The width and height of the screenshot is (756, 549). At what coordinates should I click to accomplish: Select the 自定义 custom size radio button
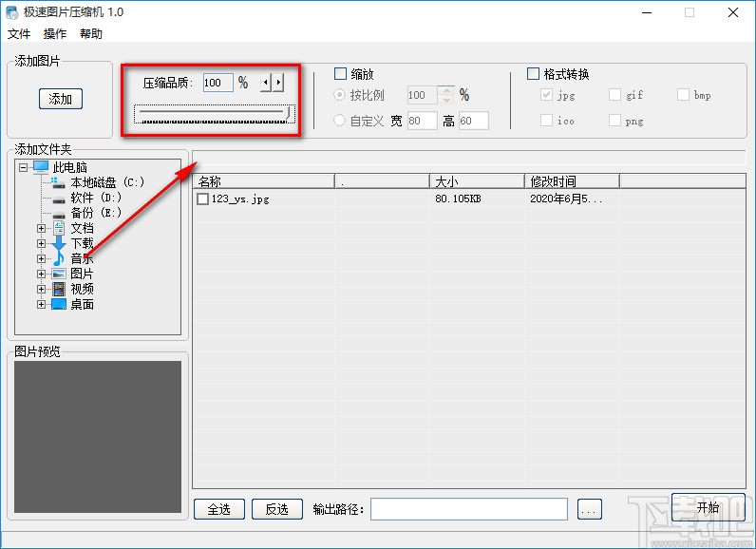click(339, 120)
